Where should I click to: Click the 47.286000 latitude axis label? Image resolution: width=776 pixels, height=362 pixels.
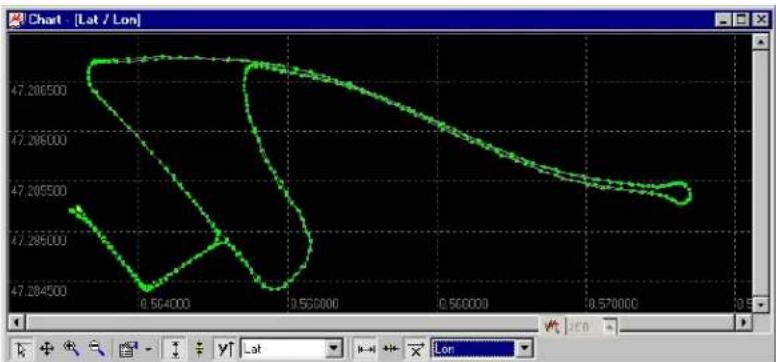point(39,140)
